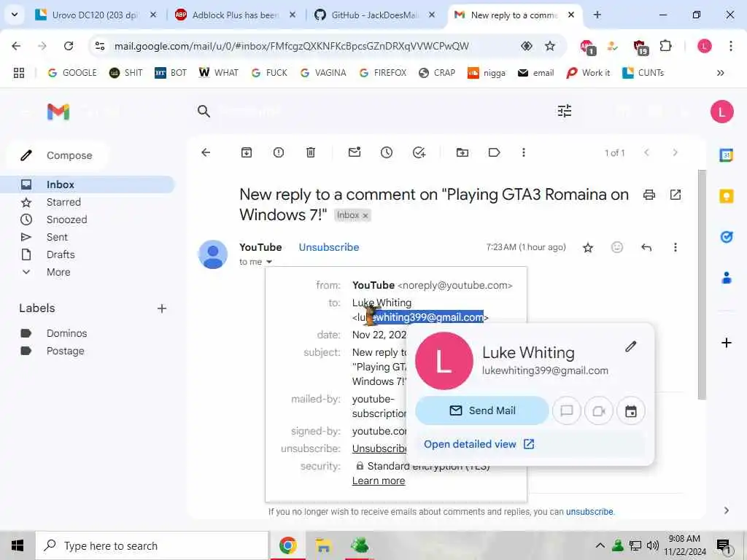This screenshot has height=560, width=747.
Task: Click Send Mail in contact card
Action: coord(482,411)
